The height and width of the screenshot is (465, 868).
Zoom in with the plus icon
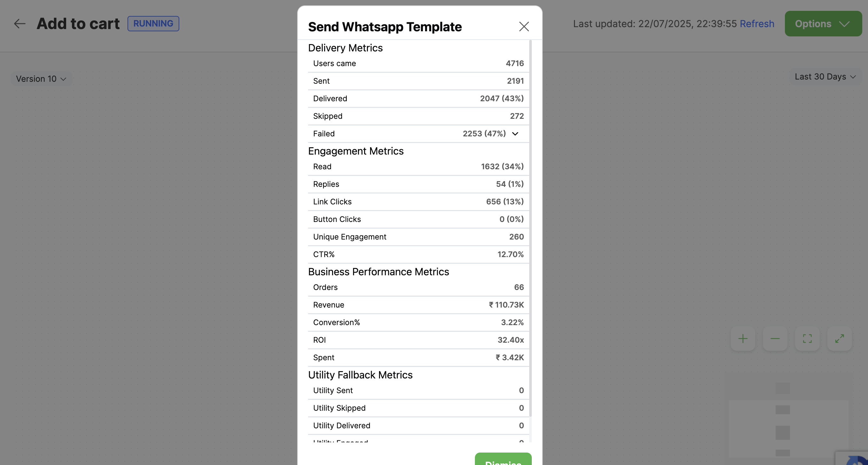(743, 339)
